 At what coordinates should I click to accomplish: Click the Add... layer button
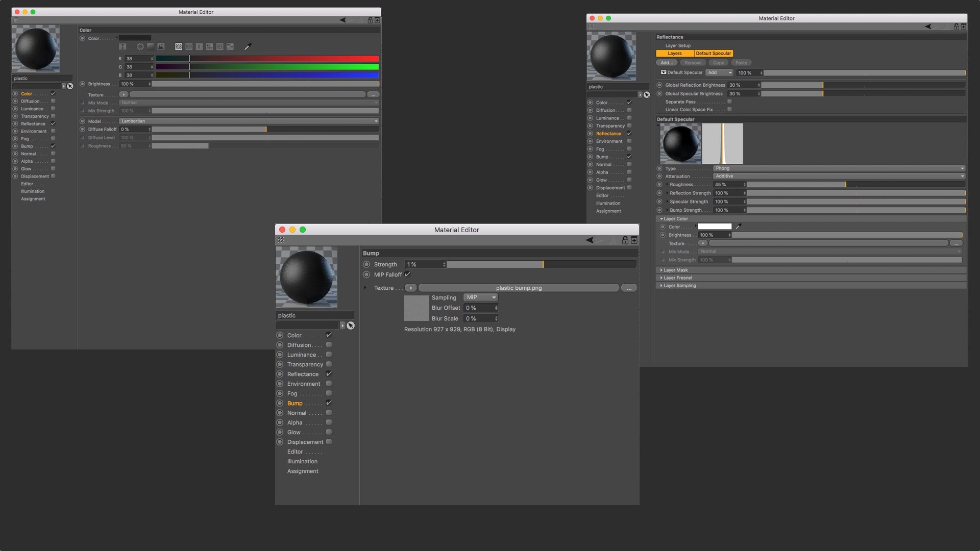pos(666,63)
